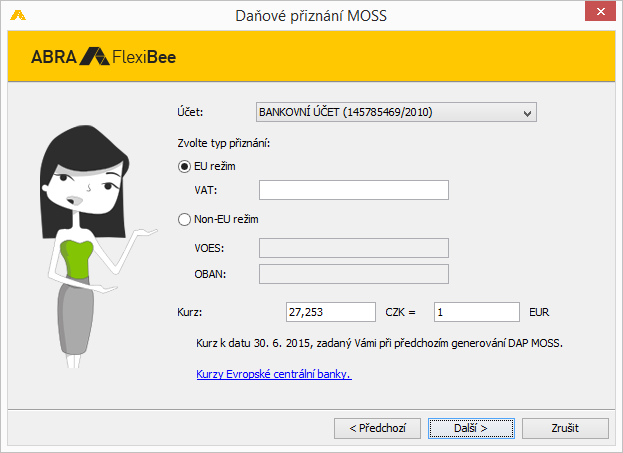Screen dimensions: 623x453
Task: Click the assistant woman illustration
Action: coord(97,246)
